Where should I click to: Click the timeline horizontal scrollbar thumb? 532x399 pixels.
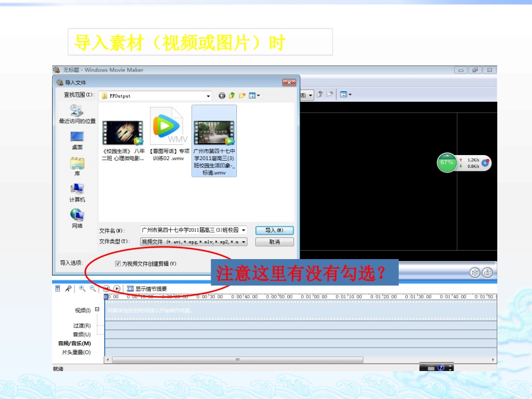click(237, 360)
